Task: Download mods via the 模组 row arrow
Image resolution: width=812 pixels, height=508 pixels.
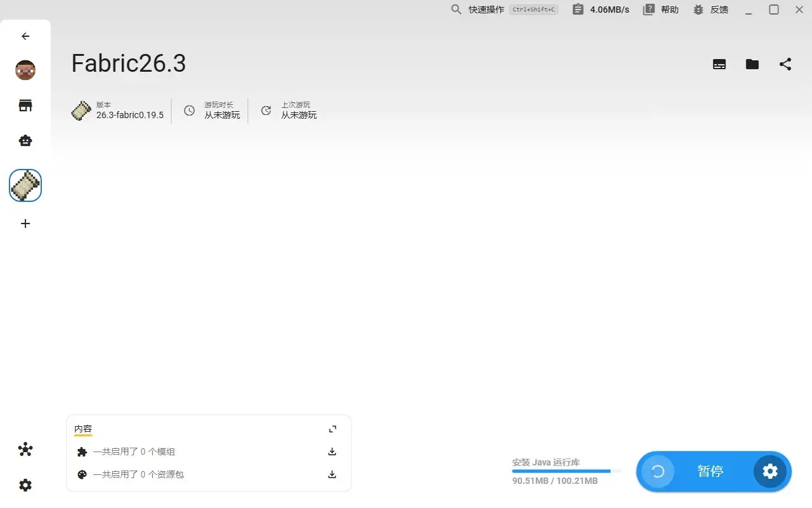Action: (x=332, y=452)
